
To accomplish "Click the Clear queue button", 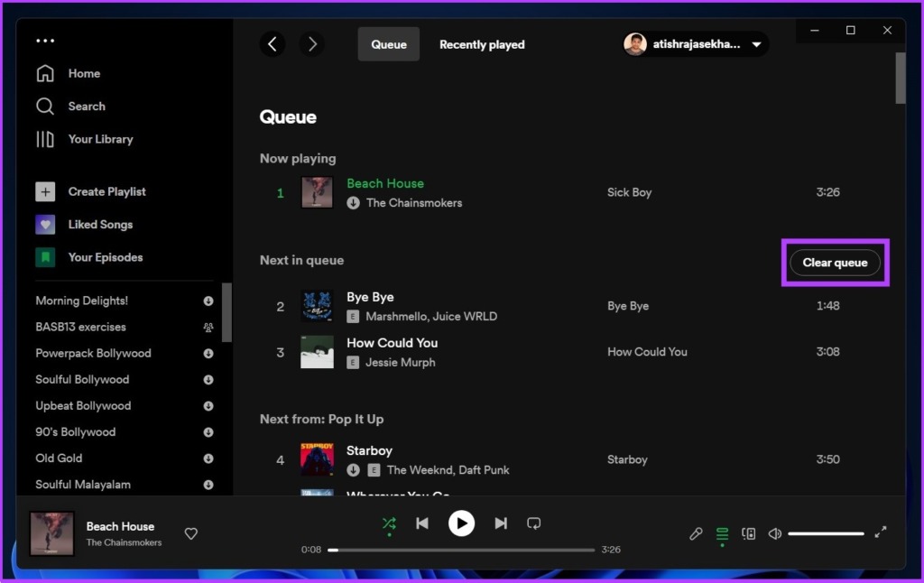I will coord(835,263).
